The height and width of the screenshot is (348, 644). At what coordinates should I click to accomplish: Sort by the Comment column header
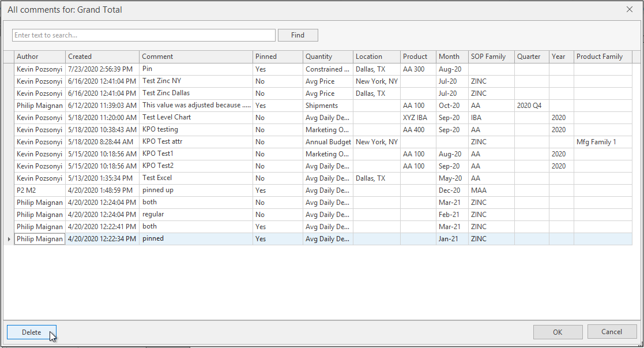[x=196, y=57]
